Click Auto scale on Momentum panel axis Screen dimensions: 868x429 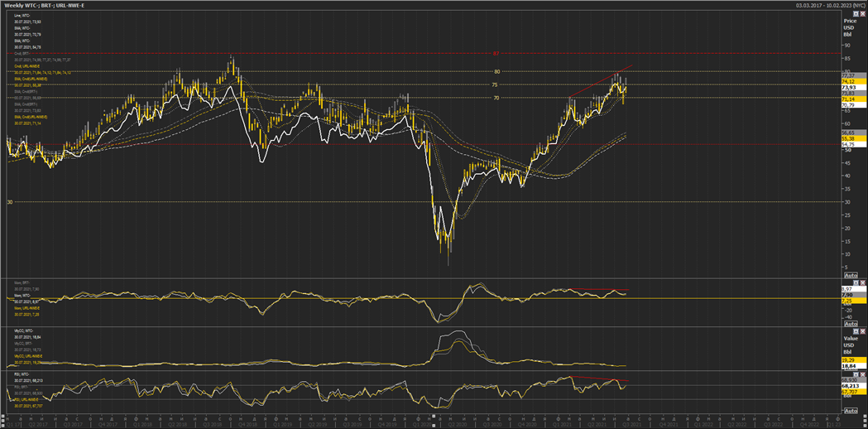point(851,325)
